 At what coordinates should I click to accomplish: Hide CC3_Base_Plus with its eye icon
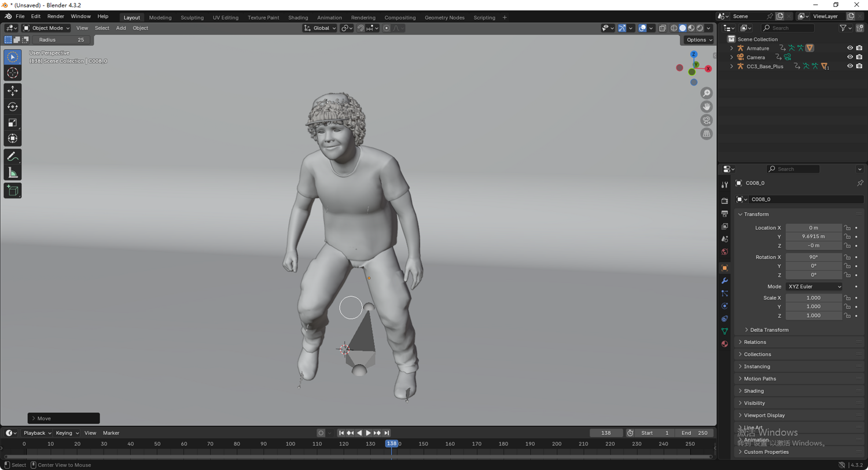click(850, 66)
